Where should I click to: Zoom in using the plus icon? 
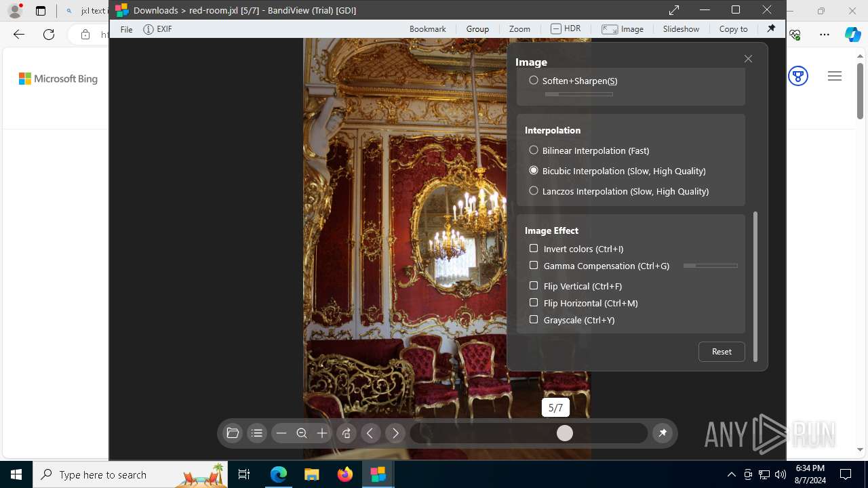322,433
